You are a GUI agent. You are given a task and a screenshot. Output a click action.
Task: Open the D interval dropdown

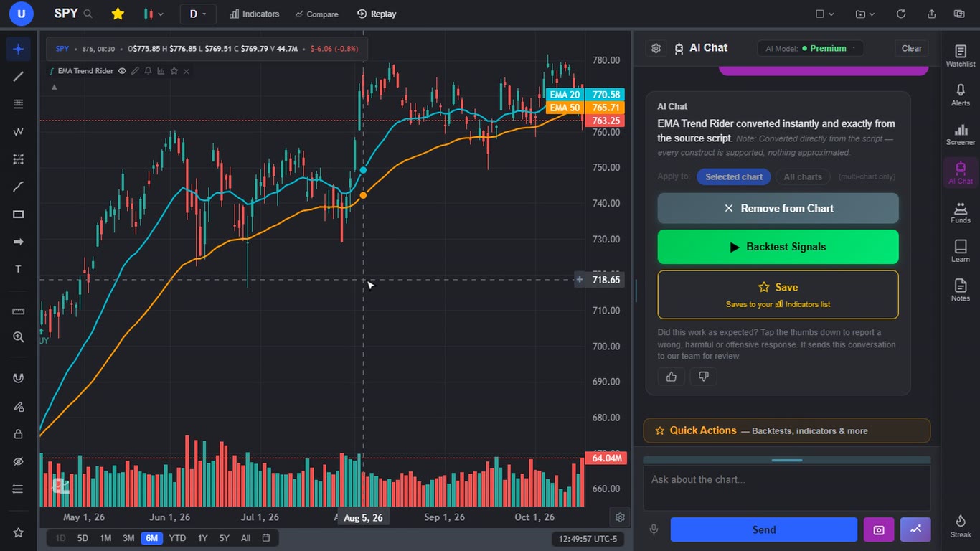click(198, 14)
